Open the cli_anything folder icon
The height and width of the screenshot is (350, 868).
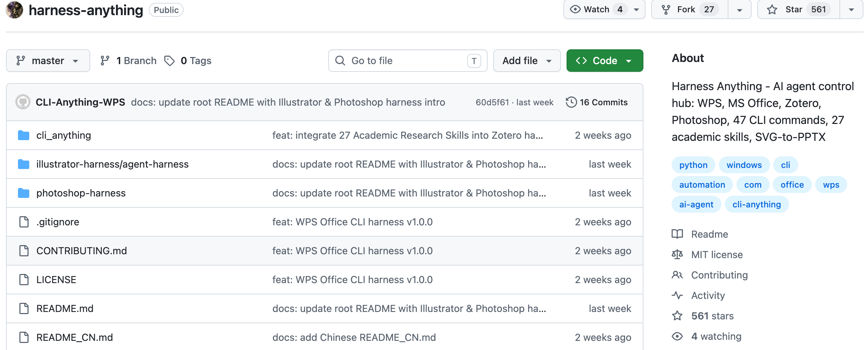pos(24,135)
